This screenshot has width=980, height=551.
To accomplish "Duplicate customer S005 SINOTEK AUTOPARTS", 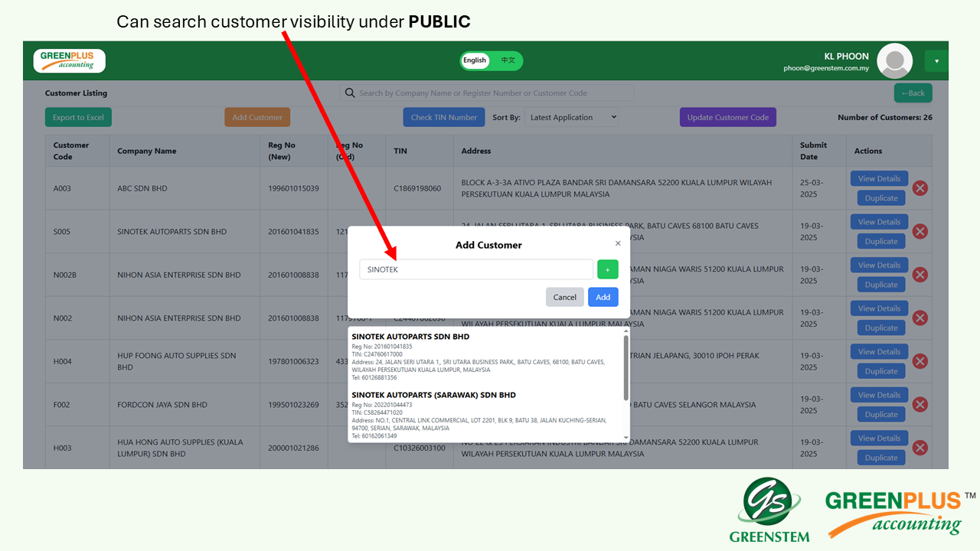I will tap(881, 241).
